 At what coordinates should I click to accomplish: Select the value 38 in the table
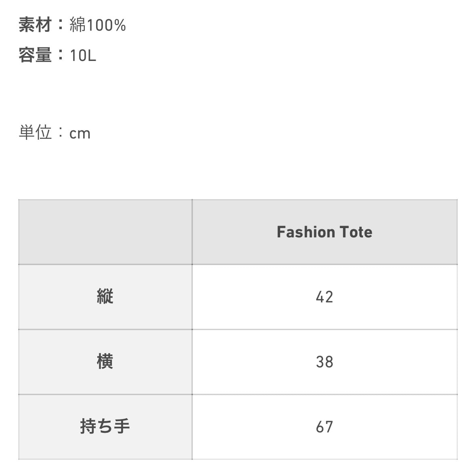325,362
